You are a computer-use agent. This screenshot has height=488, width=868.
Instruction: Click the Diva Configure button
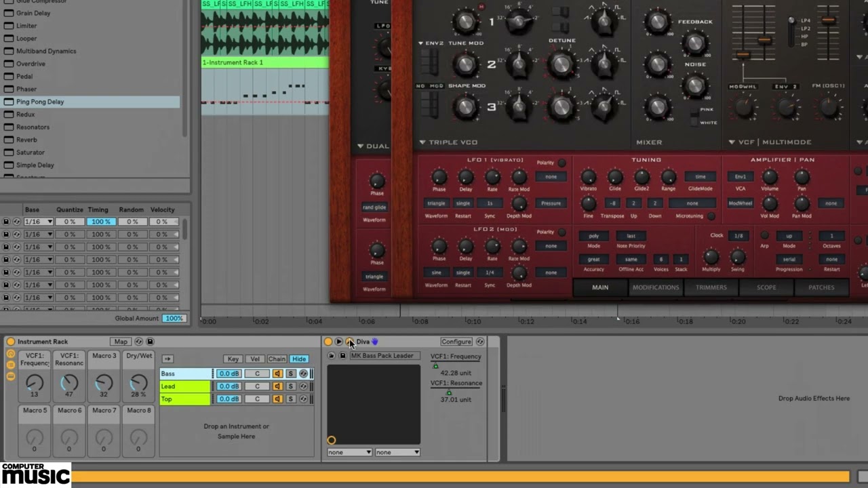456,342
